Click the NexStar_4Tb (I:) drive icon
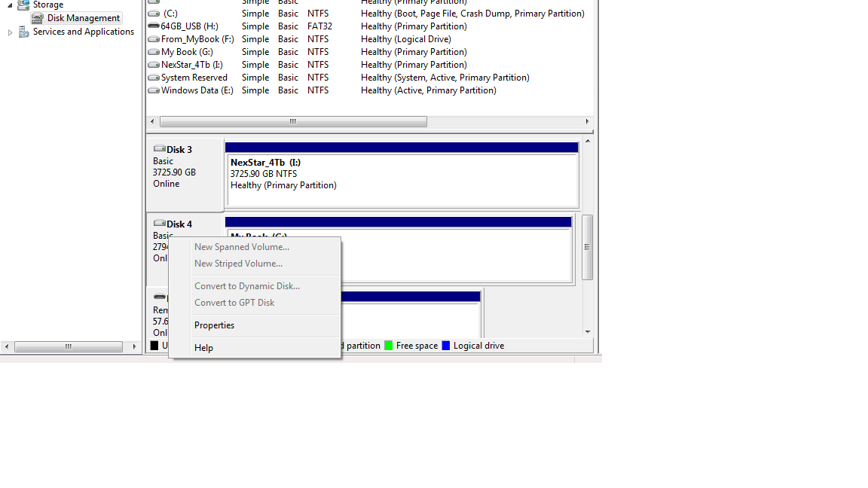The image size is (868, 488). click(154, 65)
